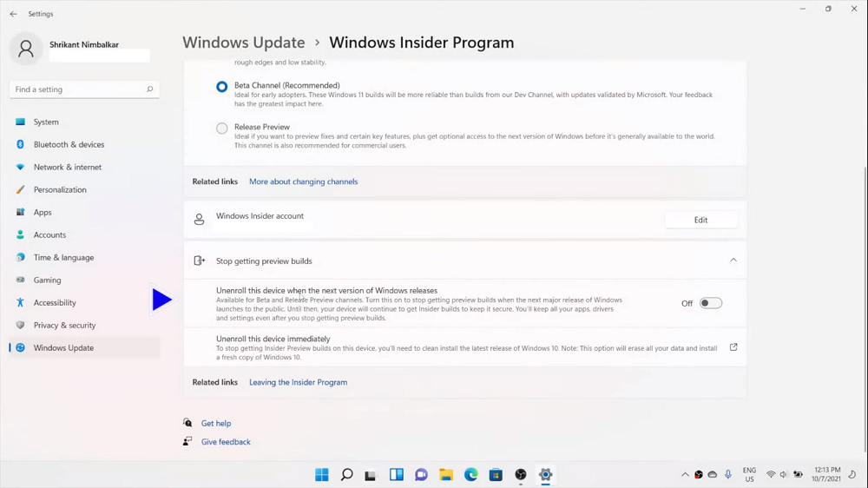Screen dimensions: 868x488
Task: Open the Wi-Fi network tray icon
Action: point(771,475)
